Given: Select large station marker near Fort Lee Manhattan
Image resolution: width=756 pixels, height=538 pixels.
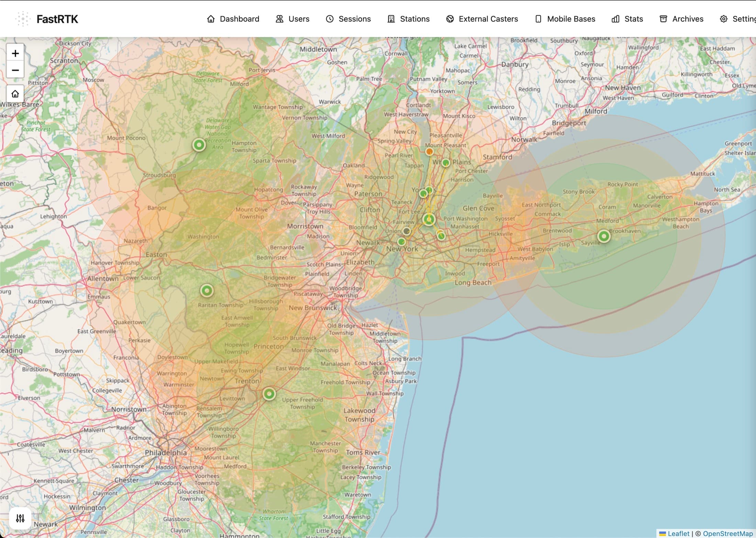Looking at the screenshot, I should coord(429,219).
